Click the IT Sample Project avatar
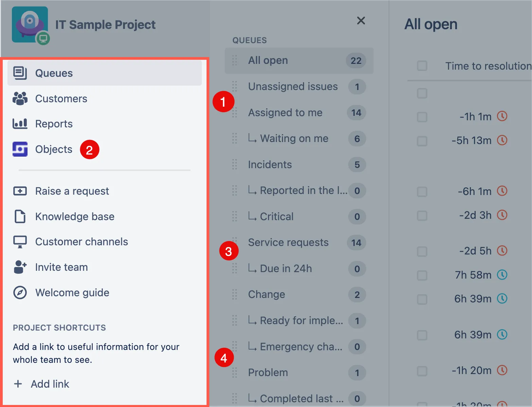The height and width of the screenshot is (407, 532). tap(30, 25)
